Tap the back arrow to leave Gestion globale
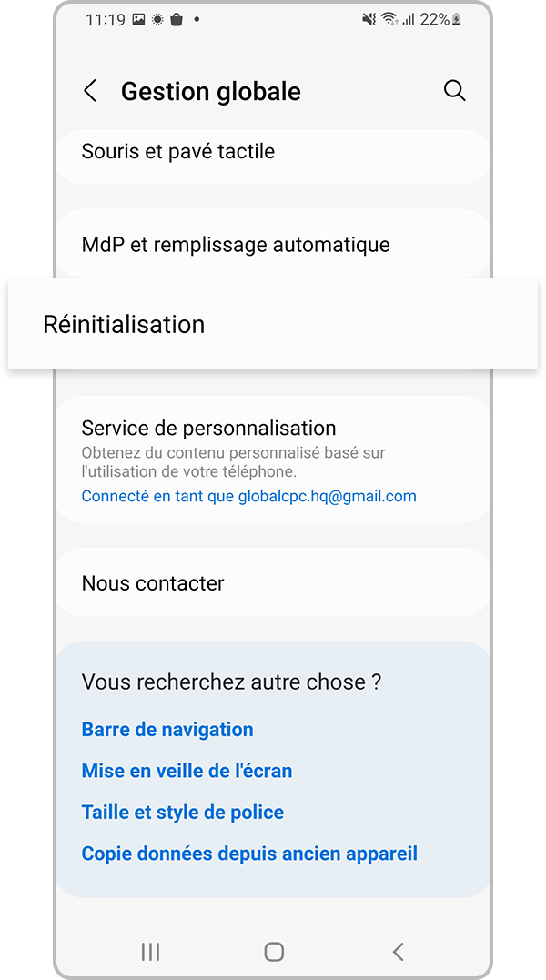The image size is (546, 980). coord(89,90)
